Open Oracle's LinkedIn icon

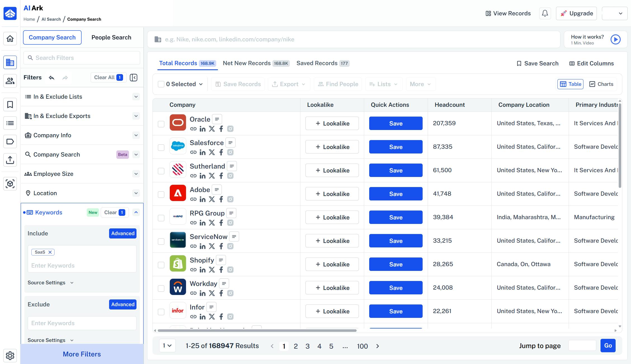[203, 129]
